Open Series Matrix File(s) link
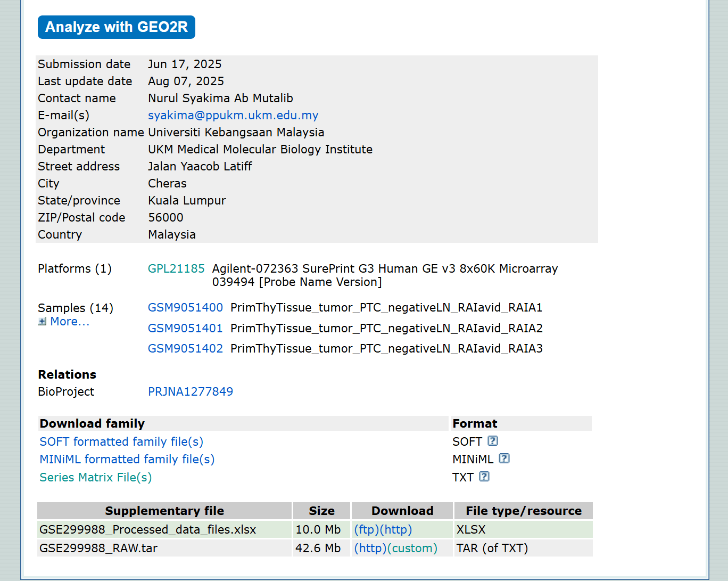This screenshot has width=728, height=581. click(x=96, y=478)
